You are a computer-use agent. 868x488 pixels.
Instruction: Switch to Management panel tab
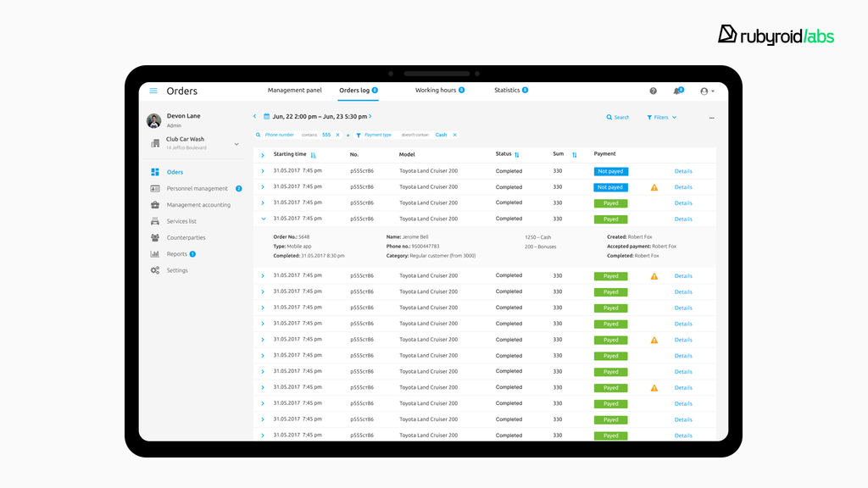coord(294,90)
